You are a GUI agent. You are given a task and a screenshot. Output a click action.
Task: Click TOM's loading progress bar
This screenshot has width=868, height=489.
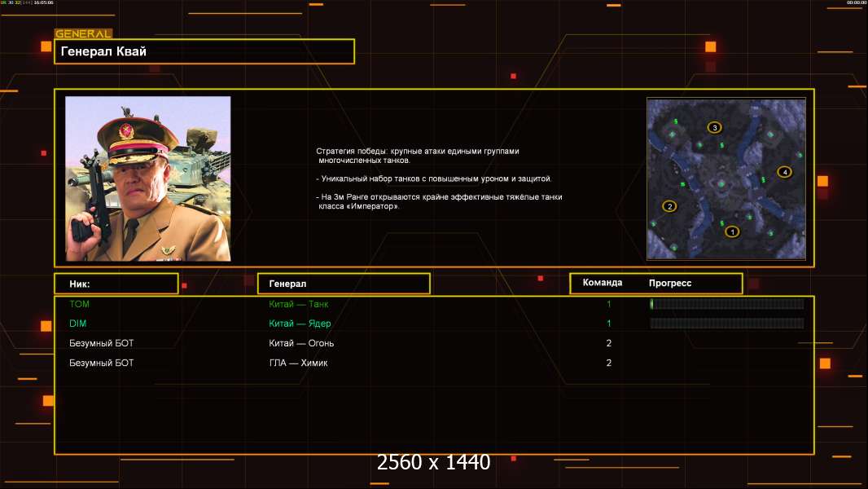coord(726,304)
